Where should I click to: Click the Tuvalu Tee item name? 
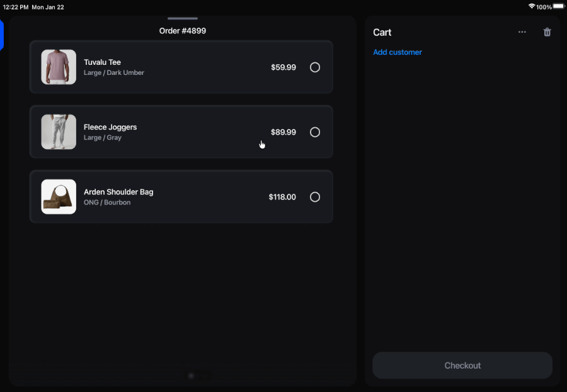point(102,62)
